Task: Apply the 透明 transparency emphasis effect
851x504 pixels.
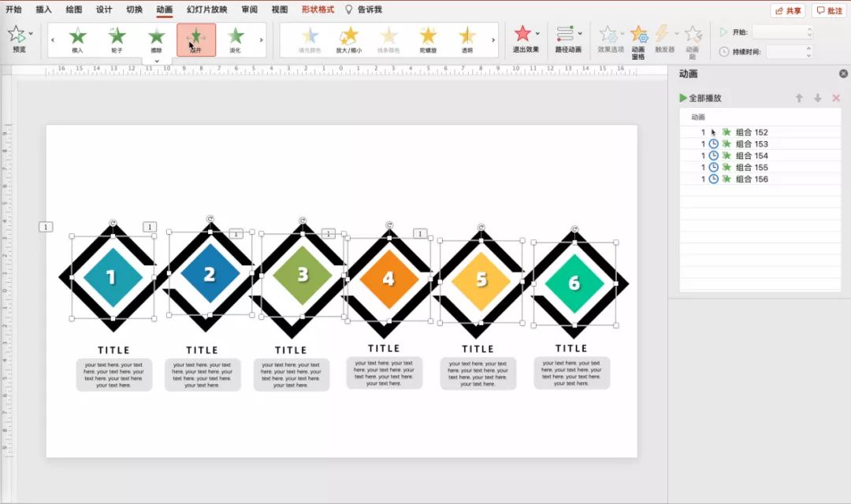Action: [x=467, y=39]
